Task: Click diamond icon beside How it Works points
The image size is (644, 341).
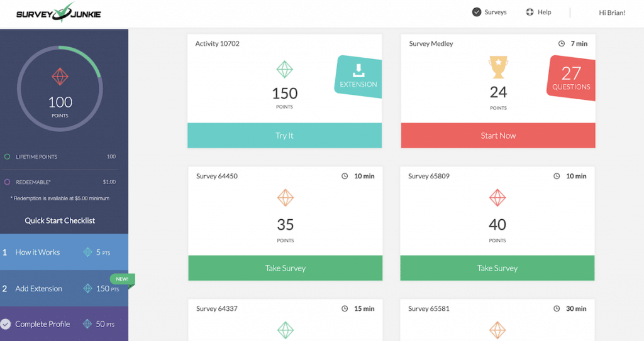Action: pos(88,252)
